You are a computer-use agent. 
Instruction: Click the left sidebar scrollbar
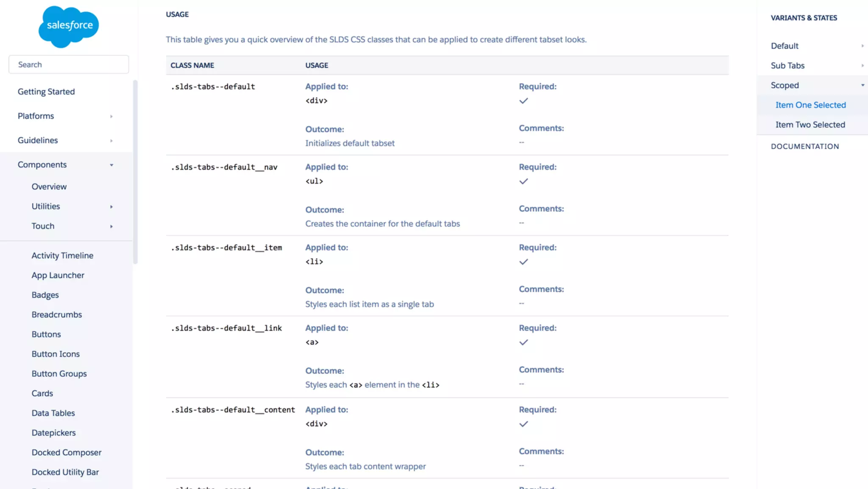[135, 172]
